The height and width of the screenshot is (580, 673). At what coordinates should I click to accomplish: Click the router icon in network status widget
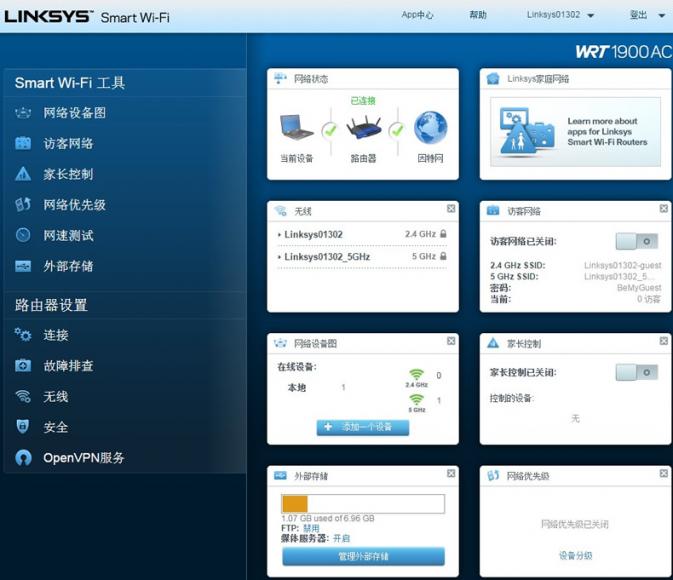[364, 128]
